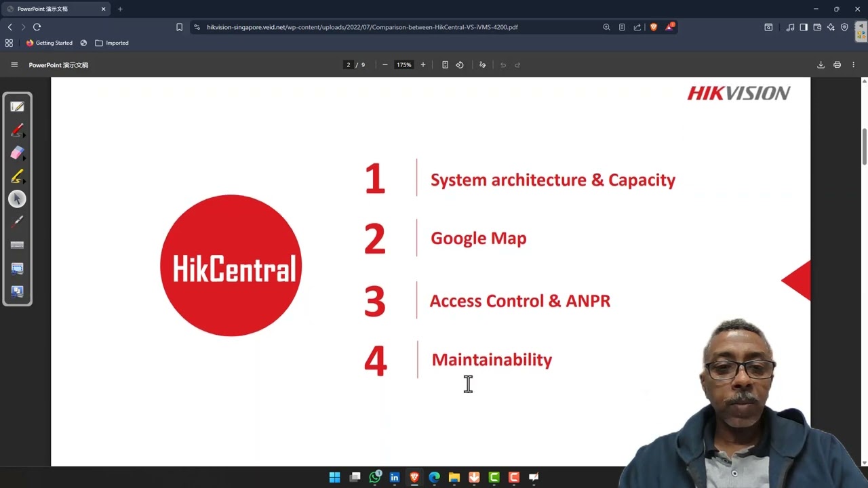Open reader mode icon in address bar
Viewport: 868px width, 488px height.
coord(622,27)
